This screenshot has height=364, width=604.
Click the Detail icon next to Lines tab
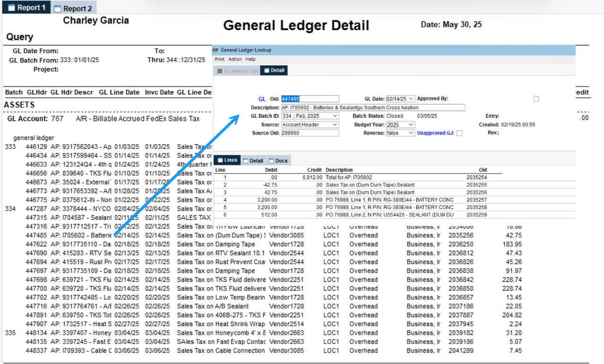coord(245,161)
